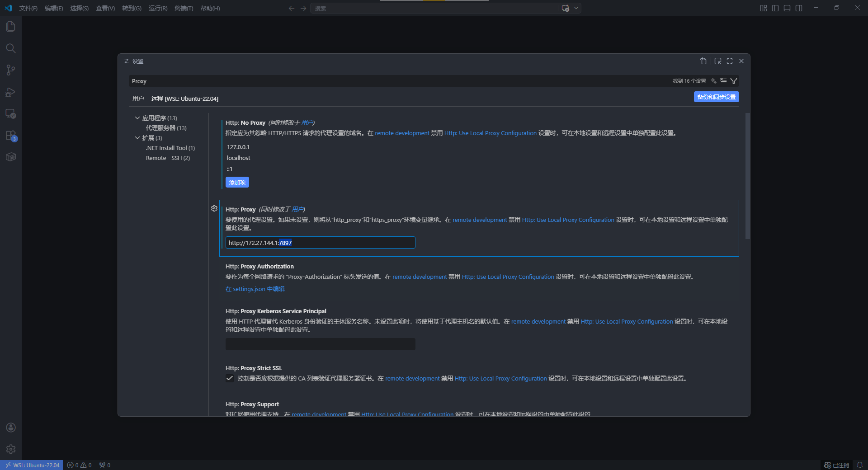868x470 pixels.
Task: Open the 终端(T) menu
Action: click(184, 8)
